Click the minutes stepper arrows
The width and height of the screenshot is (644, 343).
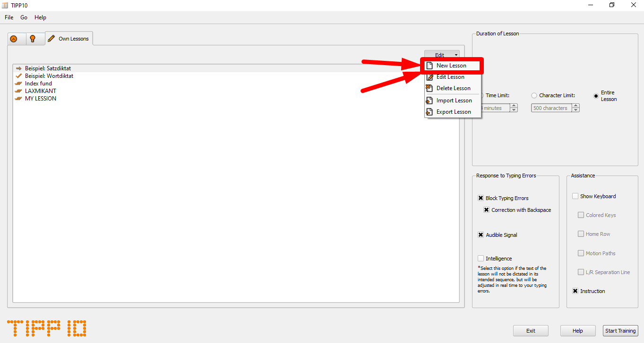[x=514, y=108]
